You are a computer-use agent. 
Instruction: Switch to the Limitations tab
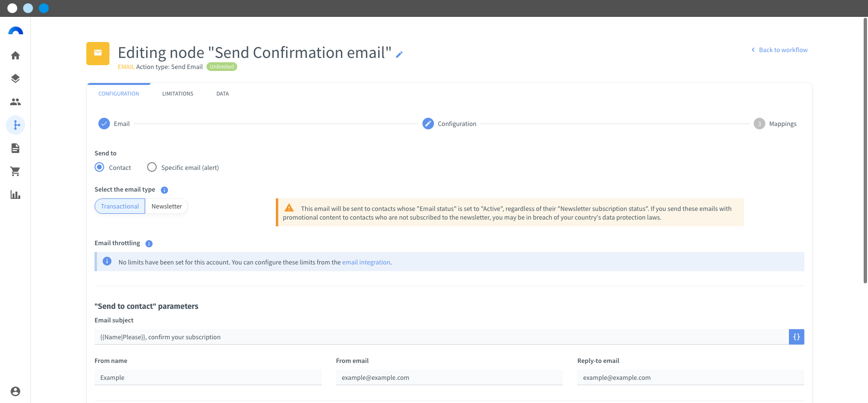(177, 94)
